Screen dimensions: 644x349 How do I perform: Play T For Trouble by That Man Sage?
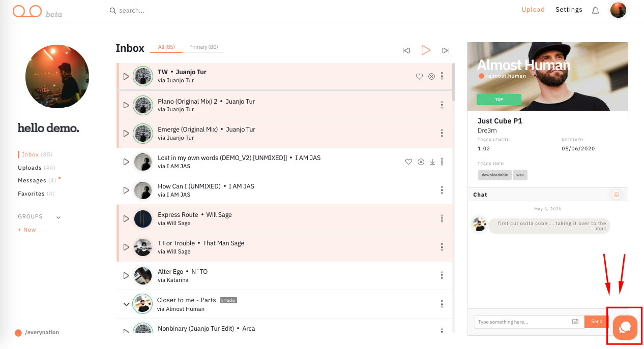click(x=126, y=247)
